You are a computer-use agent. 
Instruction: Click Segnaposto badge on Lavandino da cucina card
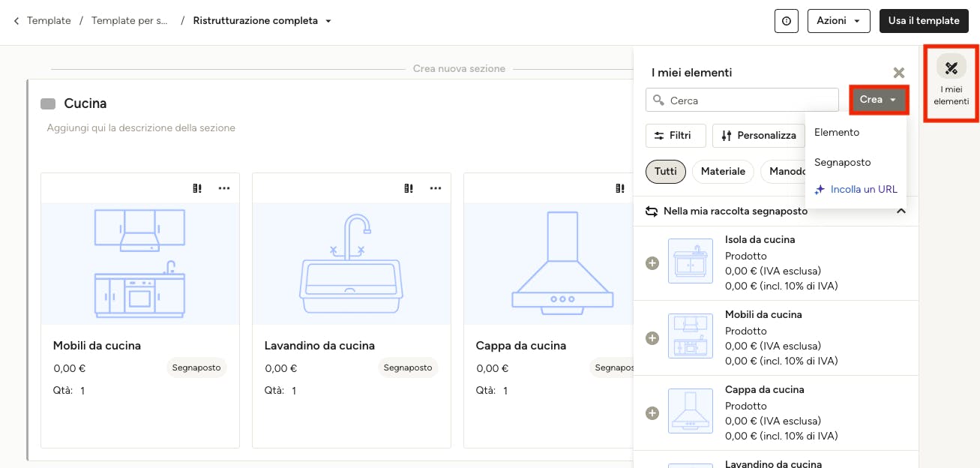(x=408, y=367)
